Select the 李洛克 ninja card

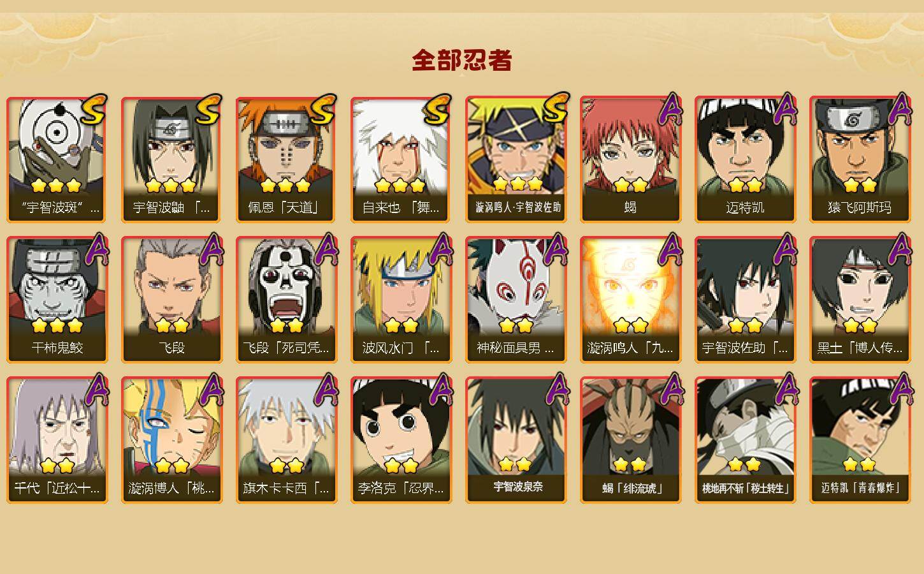tap(401, 440)
